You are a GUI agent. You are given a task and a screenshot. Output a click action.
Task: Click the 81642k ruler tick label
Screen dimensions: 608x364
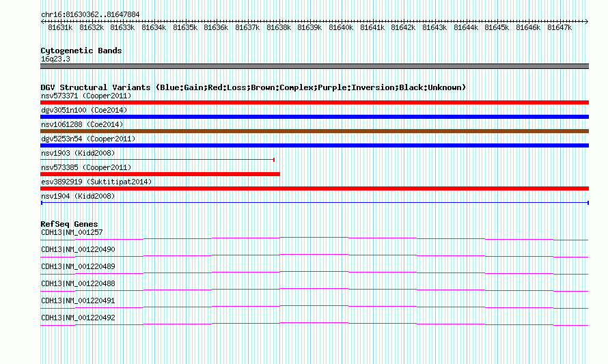pos(403,27)
